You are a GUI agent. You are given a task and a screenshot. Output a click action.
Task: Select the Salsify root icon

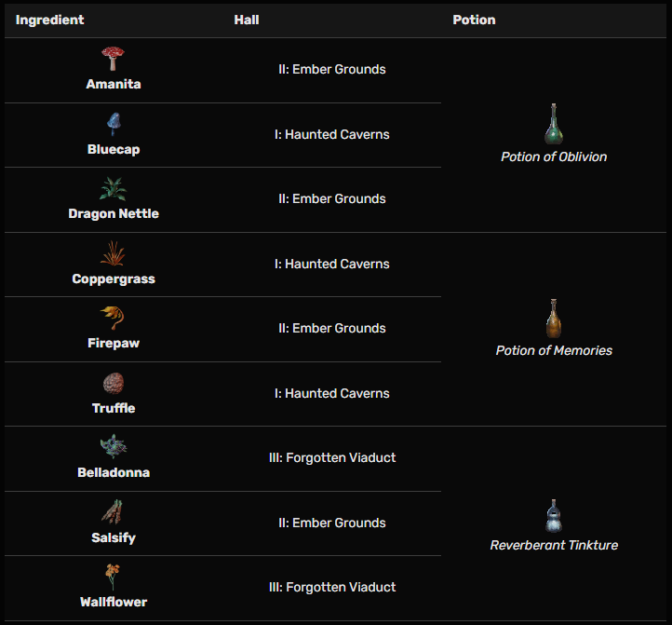click(113, 513)
